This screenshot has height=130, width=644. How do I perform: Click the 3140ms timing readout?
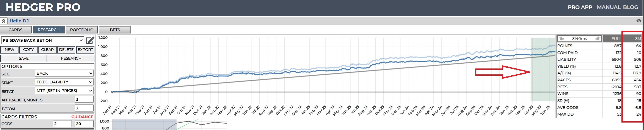[579, 39]
